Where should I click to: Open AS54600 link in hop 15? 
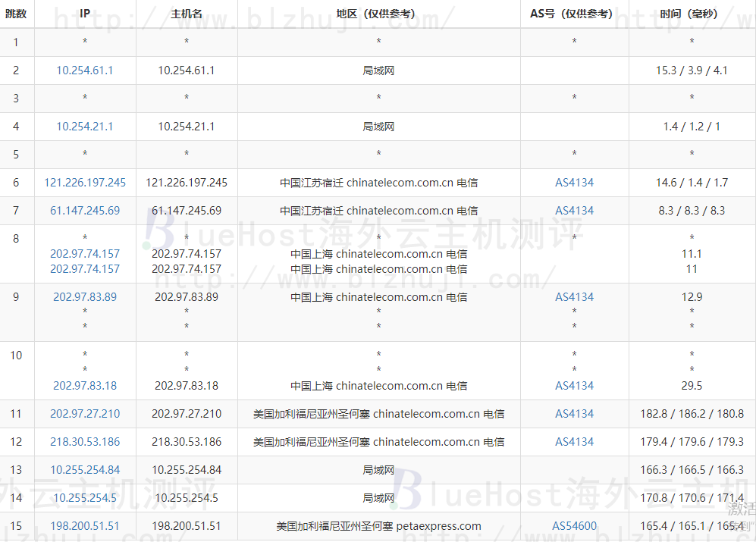[574, 525]
